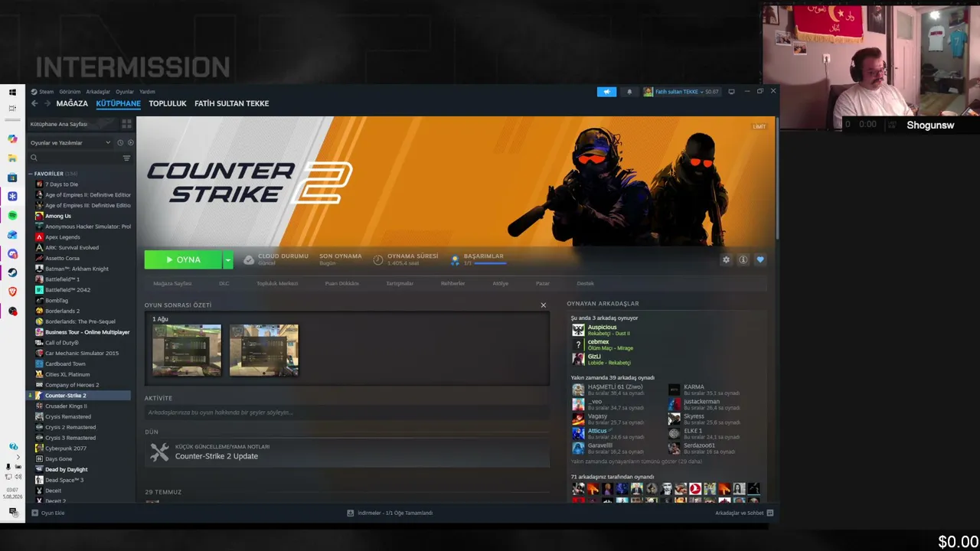Open Spotify from the Windows taskbar
980x551 pixels.
tap(12, 216)
